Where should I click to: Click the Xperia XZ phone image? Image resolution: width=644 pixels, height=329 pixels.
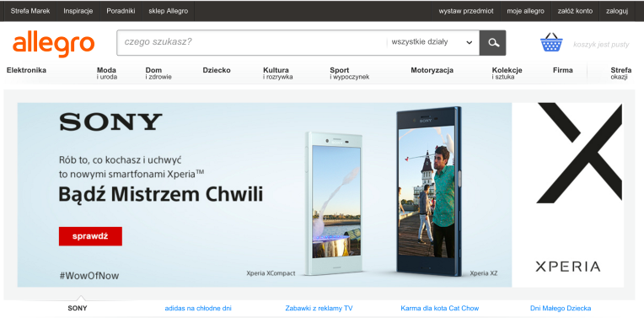point(429,191)
